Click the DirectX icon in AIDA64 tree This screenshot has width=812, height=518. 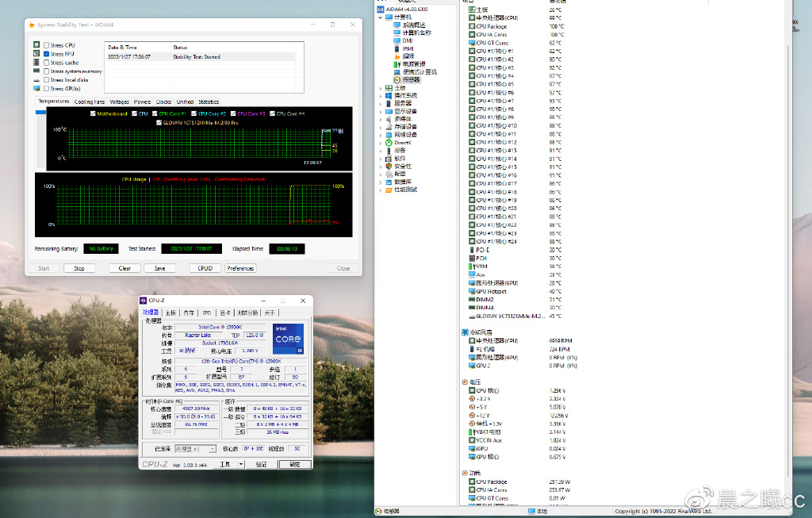point(389,142)
